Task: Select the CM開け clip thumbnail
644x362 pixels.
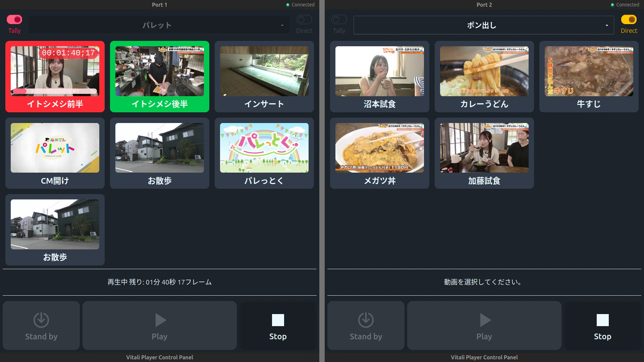Action: click(x=55, y=148)
